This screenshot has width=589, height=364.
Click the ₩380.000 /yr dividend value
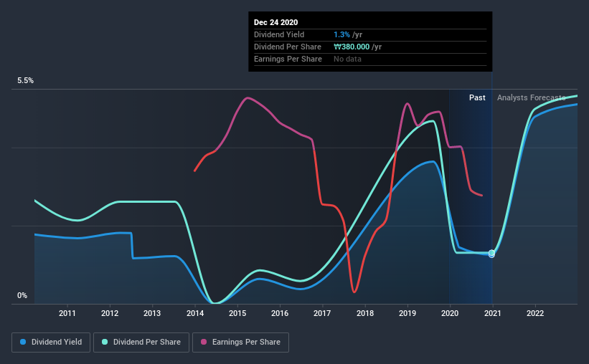(x=357, y=47)
